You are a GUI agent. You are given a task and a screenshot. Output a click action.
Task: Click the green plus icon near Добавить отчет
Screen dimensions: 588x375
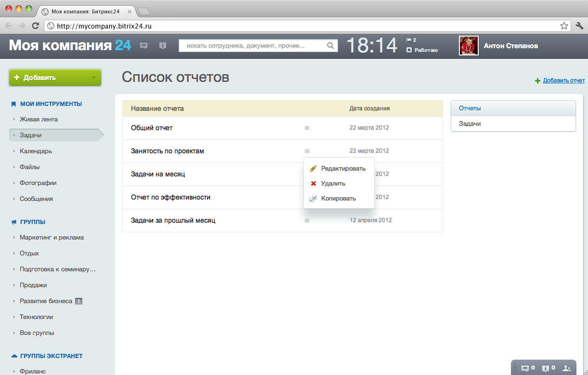537,81
